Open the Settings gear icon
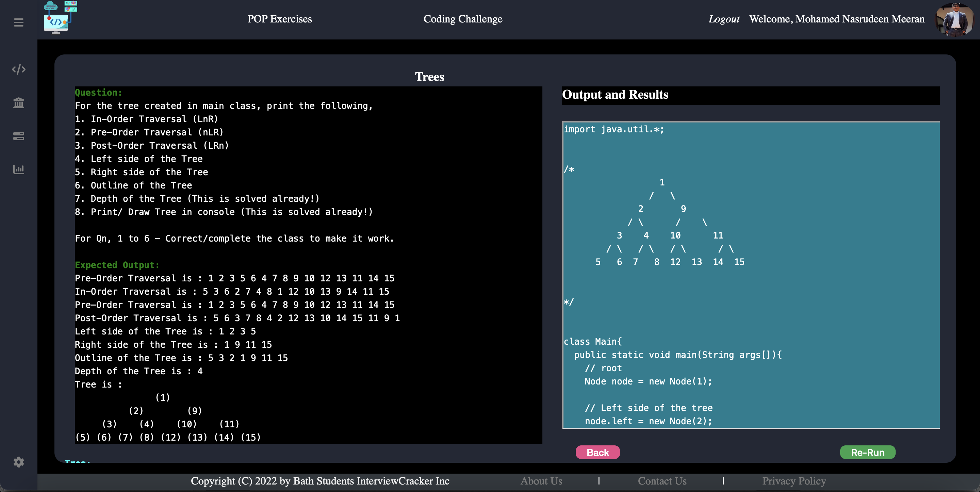Screen dimensions: 980x492 click(x=18, y=462)
